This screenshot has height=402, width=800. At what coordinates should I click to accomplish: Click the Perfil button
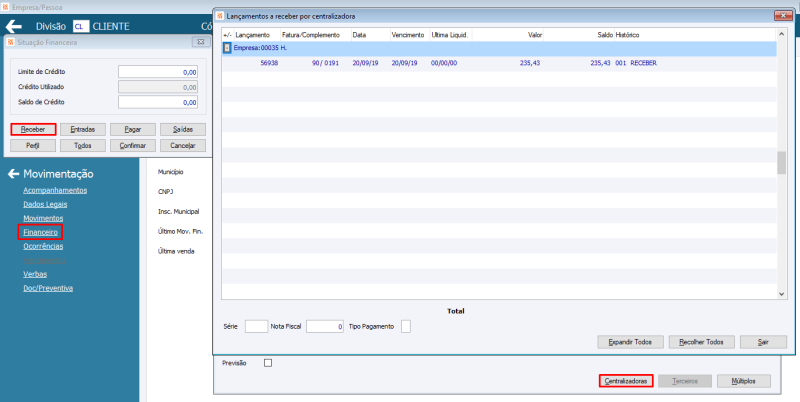pyautogui.click(x=33, y=145)
